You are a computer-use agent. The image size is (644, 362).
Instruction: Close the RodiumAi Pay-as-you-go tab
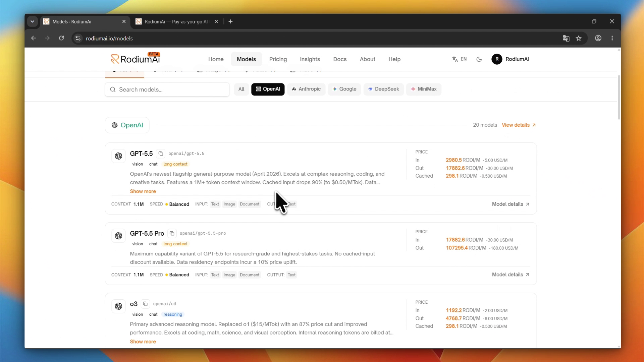(x=216, y=21)
